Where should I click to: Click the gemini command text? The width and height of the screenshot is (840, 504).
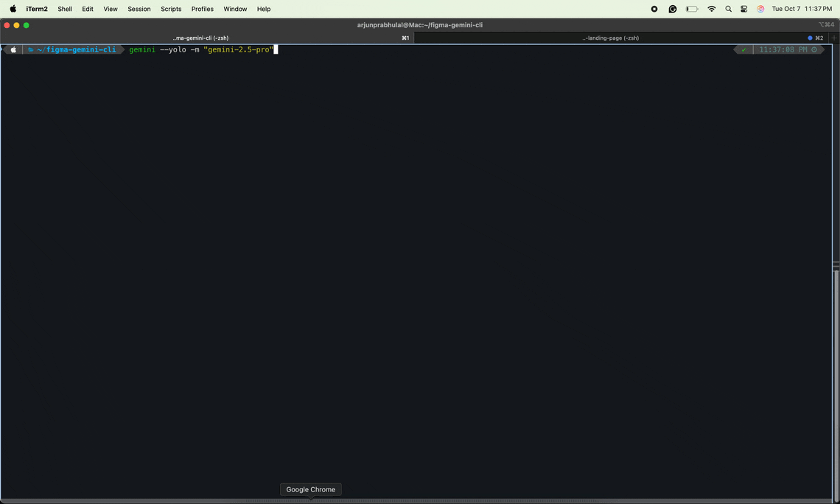pos(142,50)
